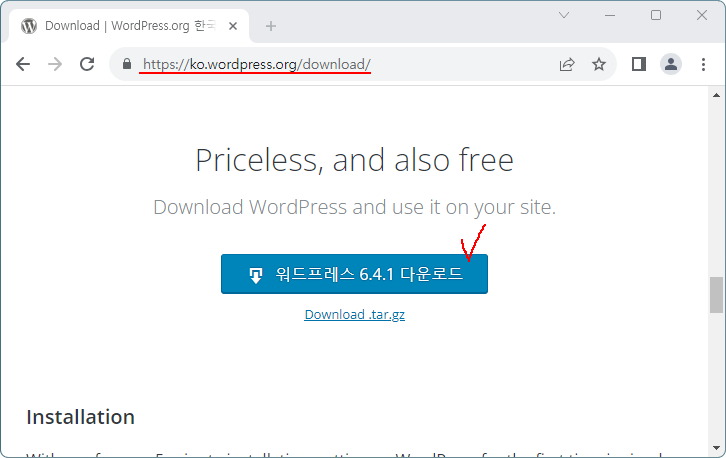This screenshot has width=726, height=458.
Task: Close the Download | WordPress.org tab
Action: tap(233, 26)
